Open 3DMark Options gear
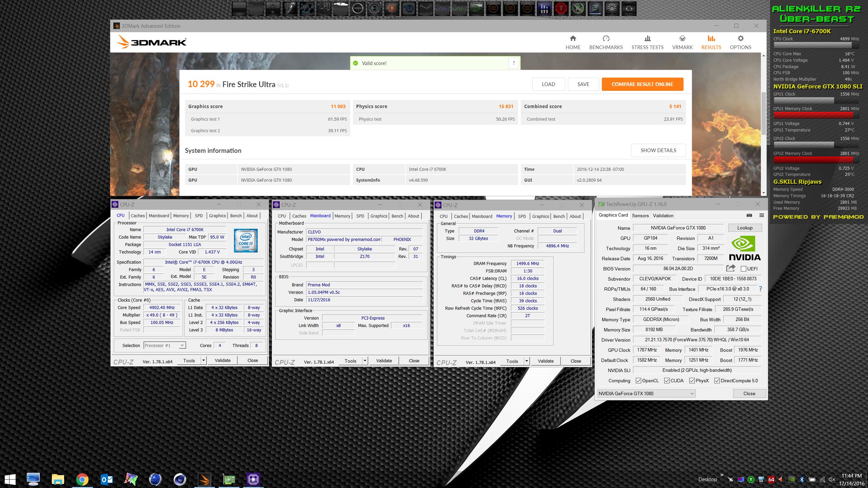This screenshot has height=488, width=868. pos(741,42)
